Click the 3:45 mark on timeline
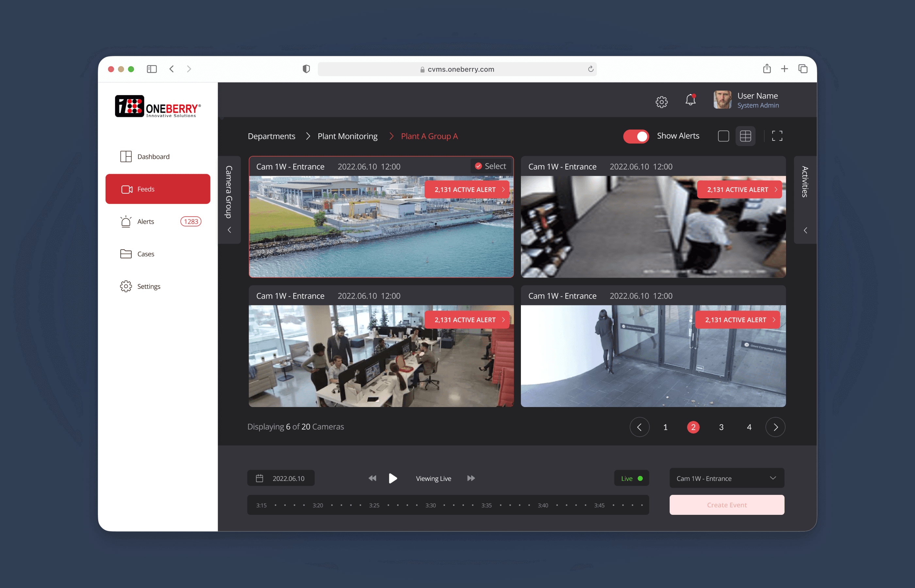 pyautogui.click(x=599, y=505)
